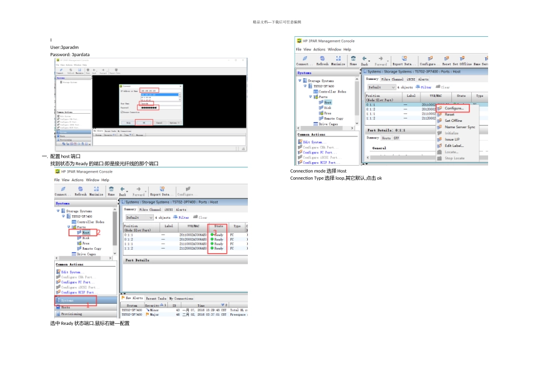Click Clear icon in the Ready-state console

tap(195, 217)
